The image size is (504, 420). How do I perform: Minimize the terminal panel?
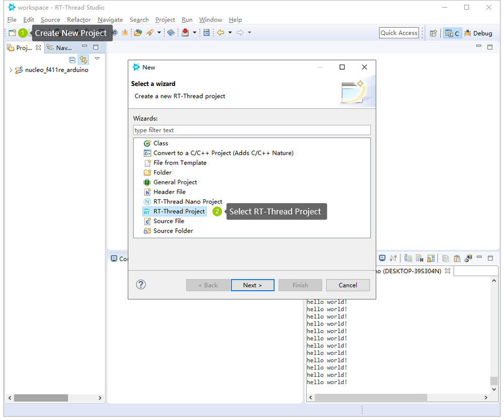tap(479, 257)
